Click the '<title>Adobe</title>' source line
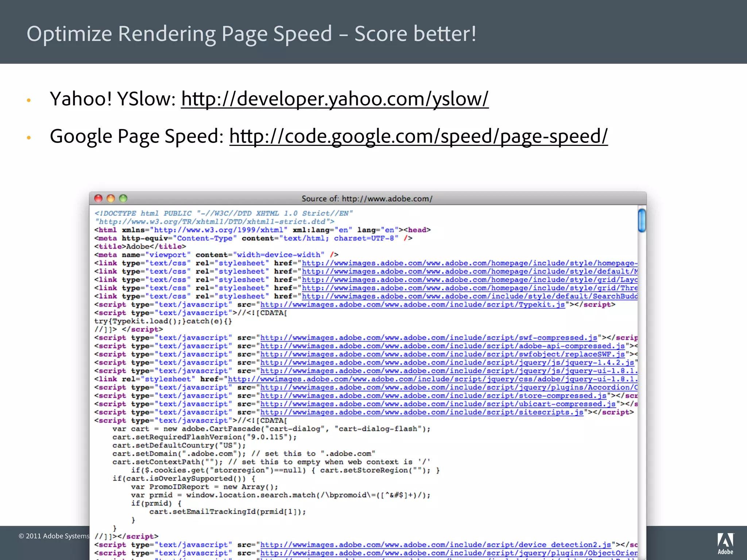The image size is (747, 560). point(140,246)
